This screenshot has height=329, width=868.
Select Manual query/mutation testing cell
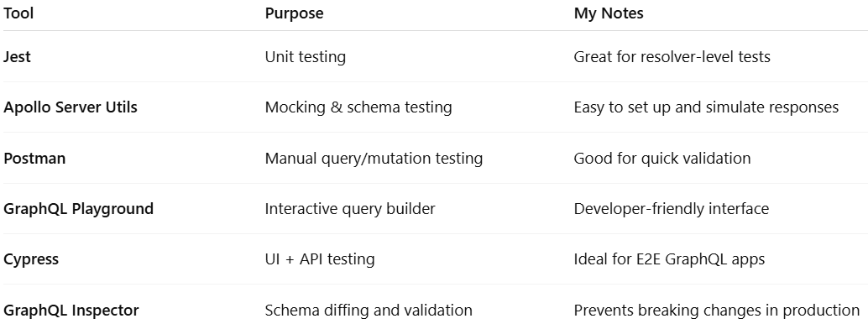[x=374, y=158]
